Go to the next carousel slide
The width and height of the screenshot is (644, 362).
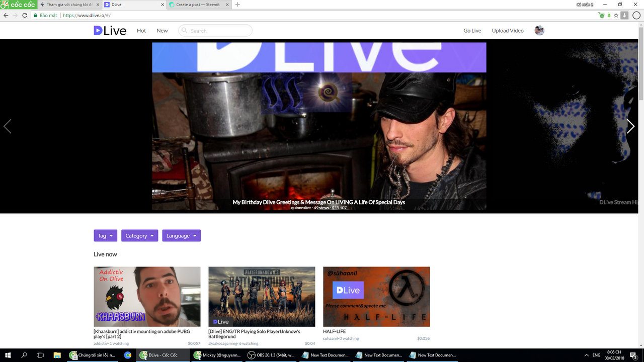[630, 126]
